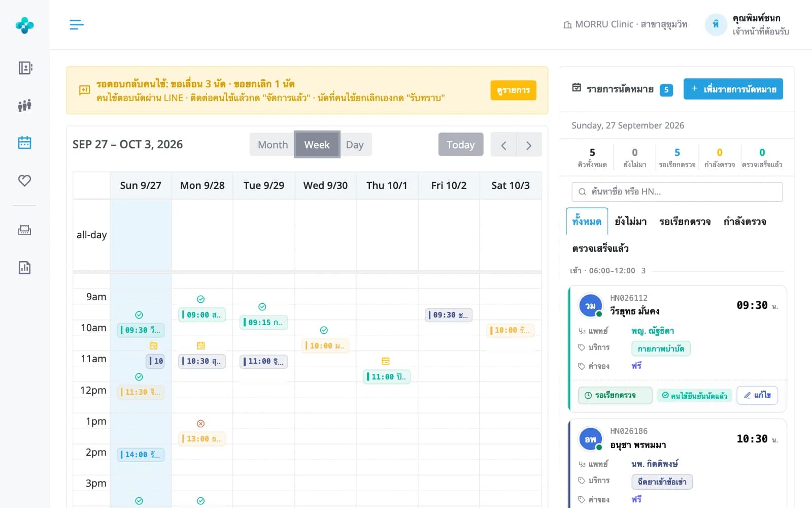Open the reports chart sidebar icon
Viewport: 812px width, 508px height.
click(x=24, y=268)
